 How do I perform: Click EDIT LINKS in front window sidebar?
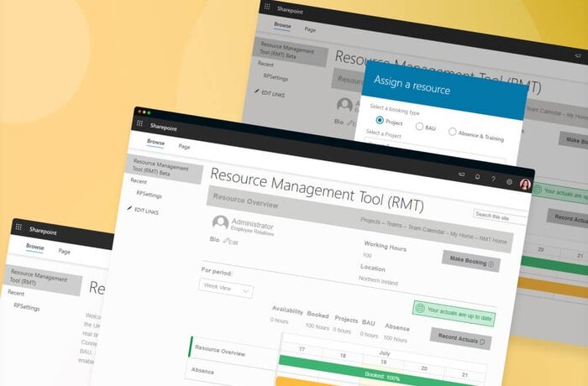pos(146,211)
